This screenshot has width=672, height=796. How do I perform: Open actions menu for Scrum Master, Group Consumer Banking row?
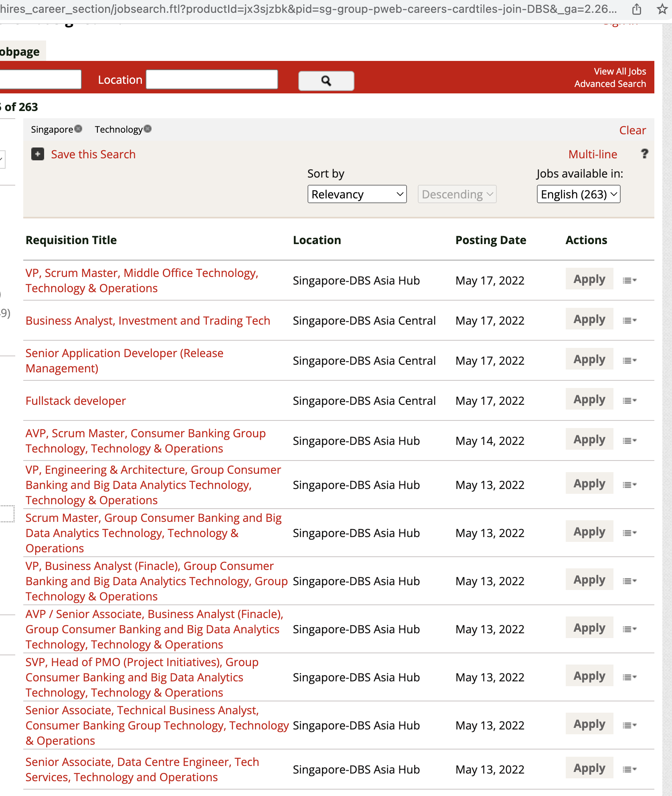click(629, 533)
